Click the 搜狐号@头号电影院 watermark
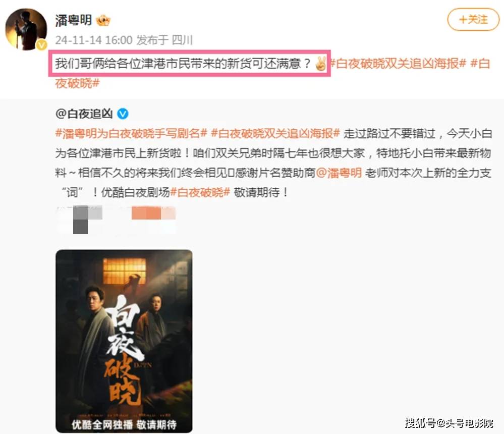Image resolution: width=504 pixels, height=434 pixels. coord(449,423)
